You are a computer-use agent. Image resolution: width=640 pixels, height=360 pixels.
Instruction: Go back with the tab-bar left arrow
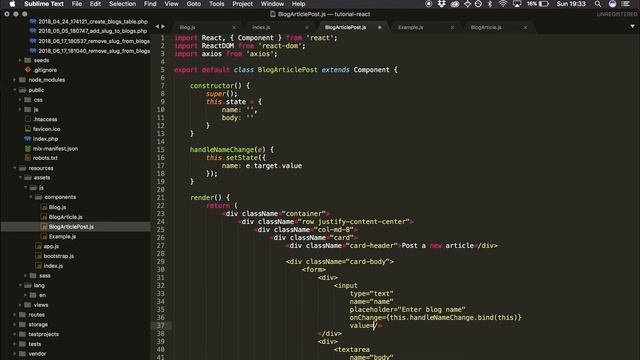[157, 27]
